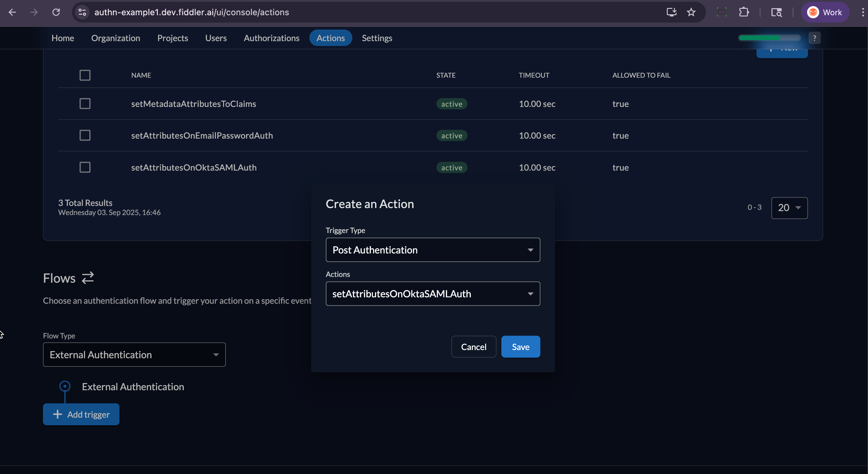Viewport: 868px width, 474px height.
Task: Open the Actions dropdown in the dialog
Action: [433, 293]
